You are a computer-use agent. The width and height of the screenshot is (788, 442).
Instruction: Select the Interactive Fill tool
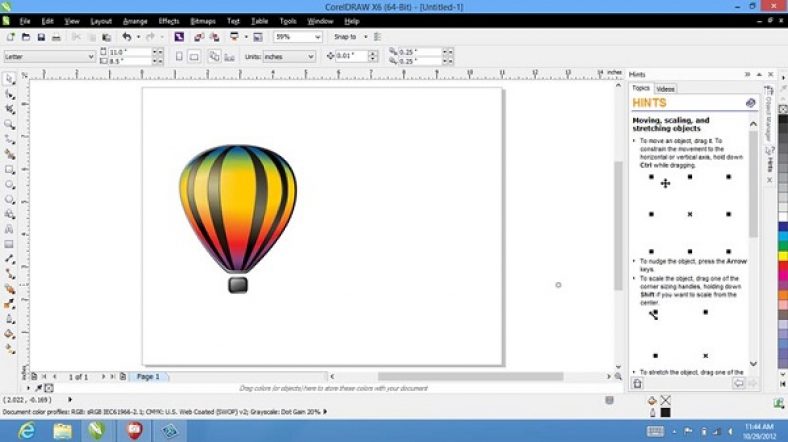pos(9,349)
